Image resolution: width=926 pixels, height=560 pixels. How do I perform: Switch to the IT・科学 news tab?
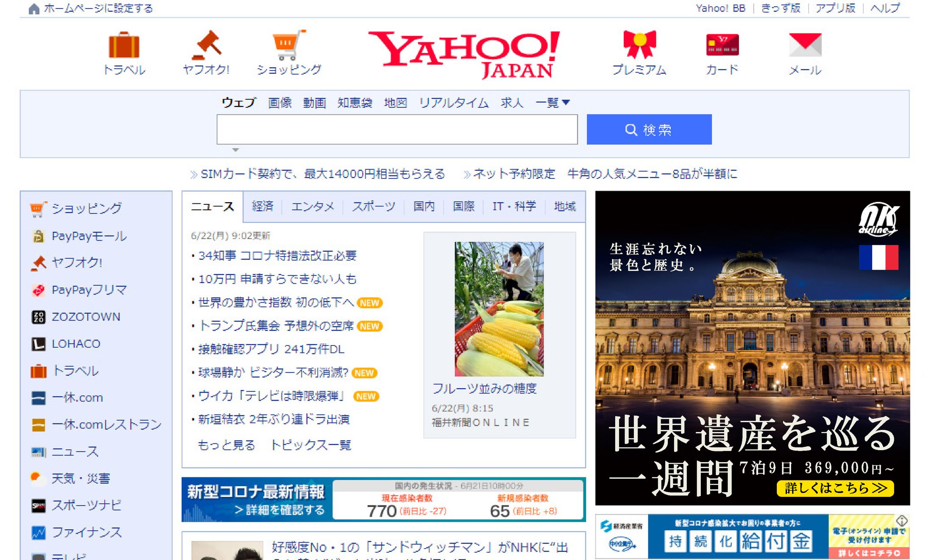coord(514,206)
